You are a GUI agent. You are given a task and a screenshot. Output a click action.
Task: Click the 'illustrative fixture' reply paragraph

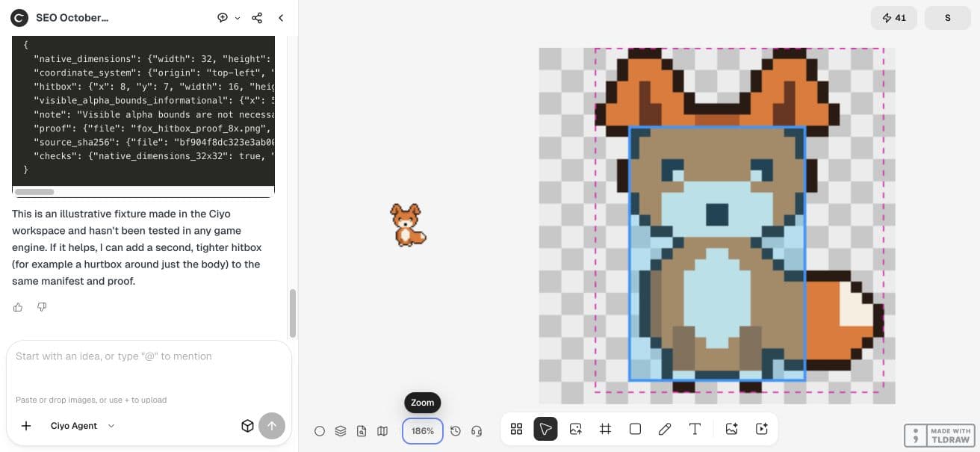click(137, 247)
